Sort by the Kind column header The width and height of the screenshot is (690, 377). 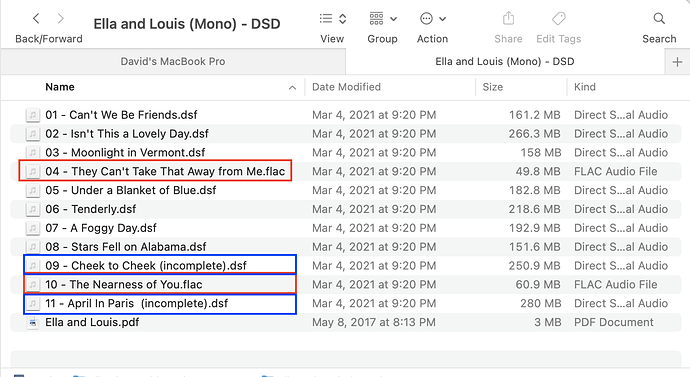pyautogui.click(x=585, y=87)
